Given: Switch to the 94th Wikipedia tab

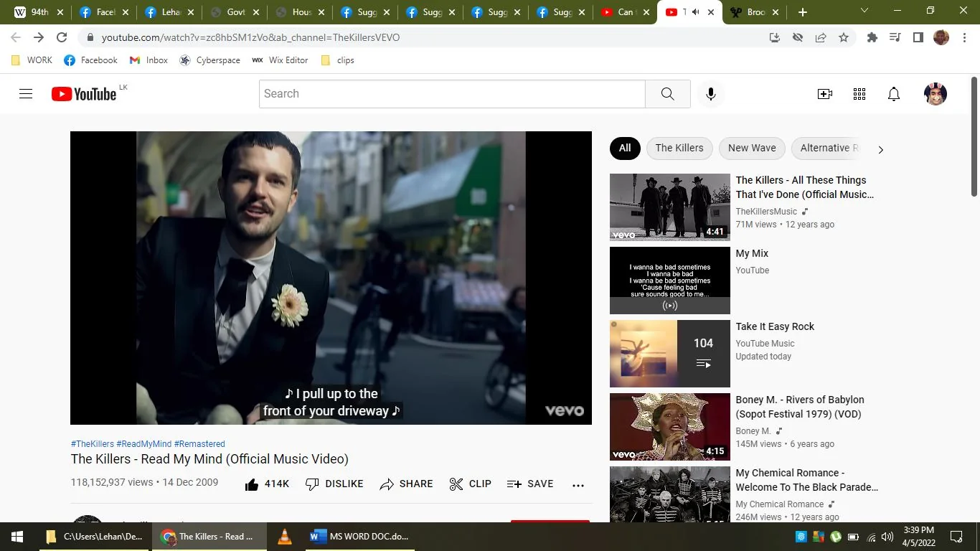Looking at the screenshot, I should [39, 12].
